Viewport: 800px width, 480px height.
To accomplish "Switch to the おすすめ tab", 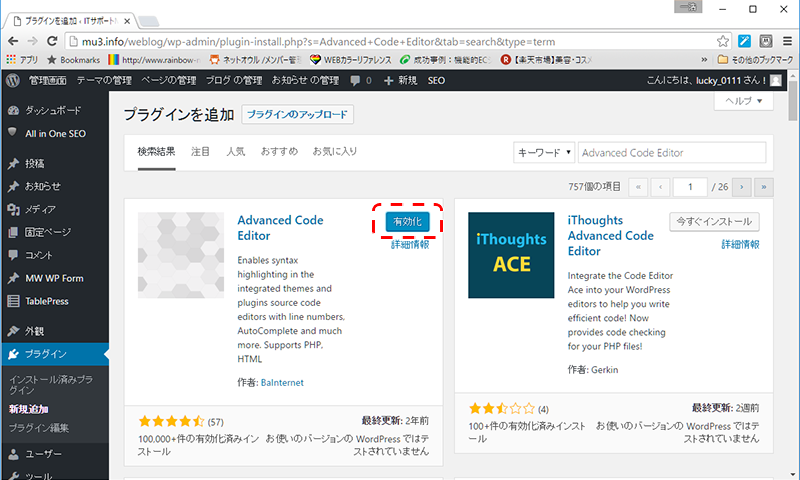I will (279, 151).
